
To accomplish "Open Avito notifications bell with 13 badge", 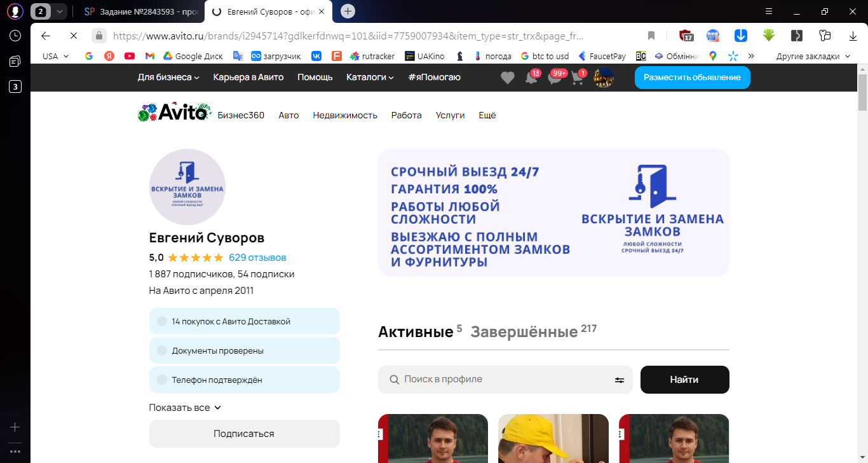I will (532, 78).
